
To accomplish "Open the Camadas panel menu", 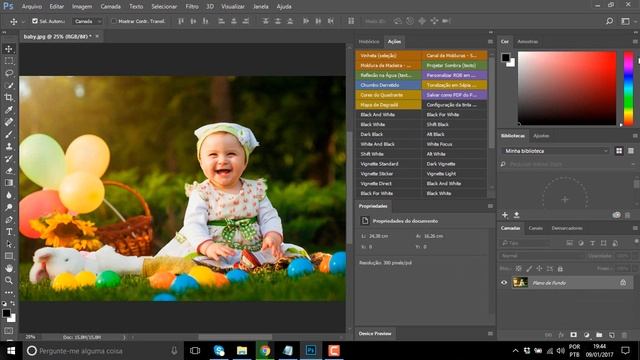I will click(635, 228).
